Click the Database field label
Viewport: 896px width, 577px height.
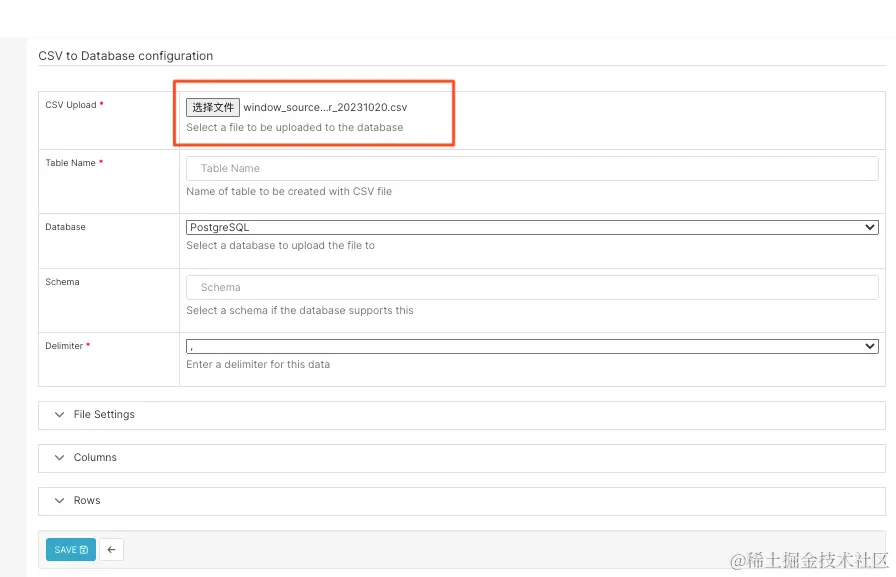[x=65, y=227]
